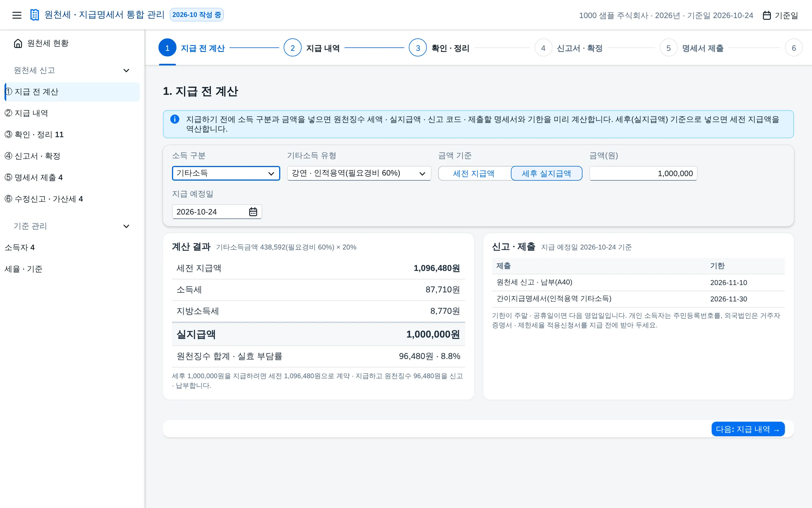The height and width of the screenshot is (508, 812).
Task: Go to 신고서 · 확정 step label
Action: click(x=580, y=48)
